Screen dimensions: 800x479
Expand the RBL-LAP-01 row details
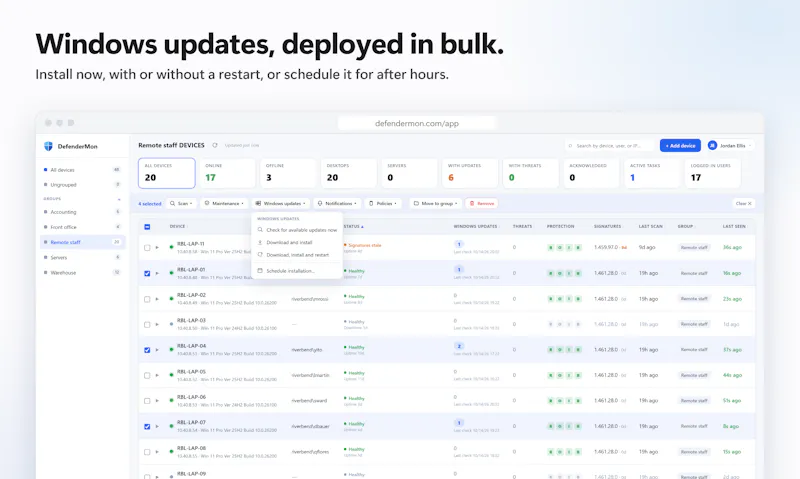[157, 273]
